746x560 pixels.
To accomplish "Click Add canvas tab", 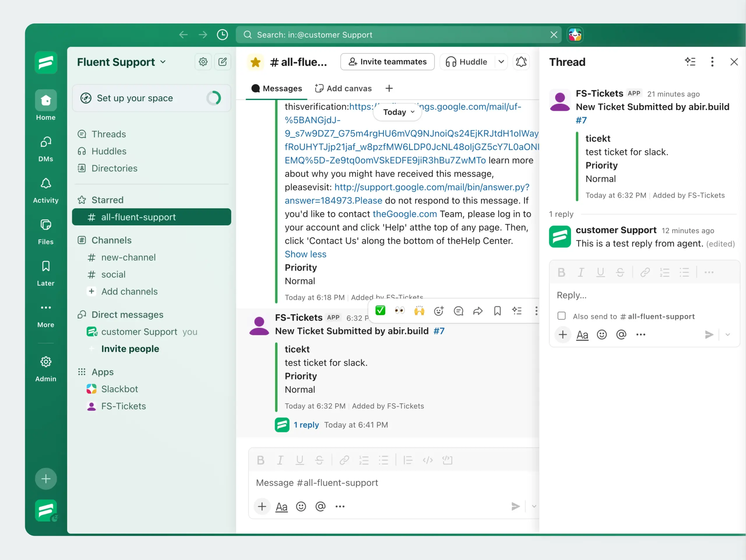I will [343, 88].
